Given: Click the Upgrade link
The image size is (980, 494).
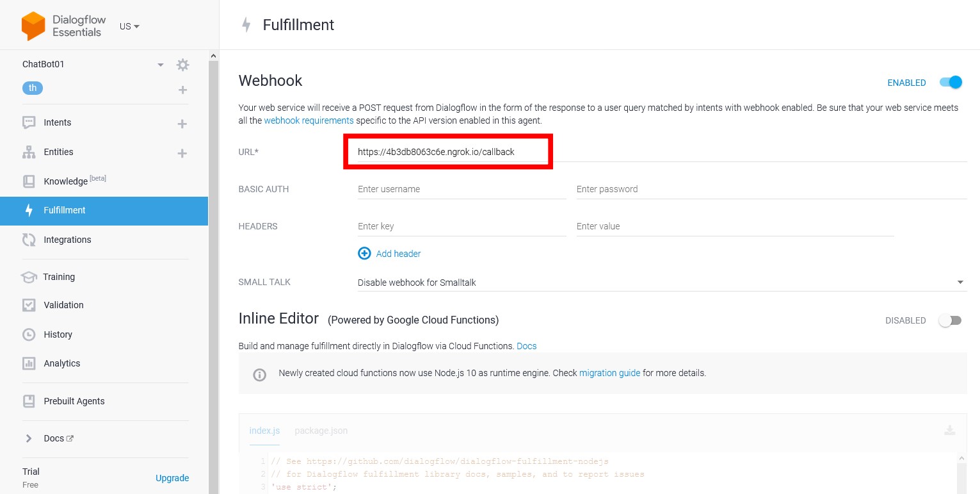Looking at the screenshot, I should (172, 478).
